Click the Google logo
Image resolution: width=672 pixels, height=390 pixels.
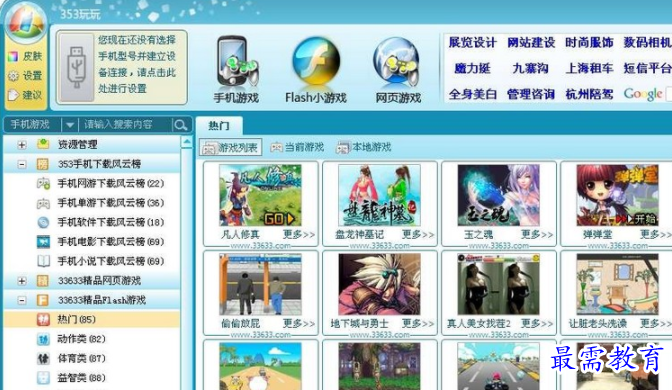(x=643, y=94)
